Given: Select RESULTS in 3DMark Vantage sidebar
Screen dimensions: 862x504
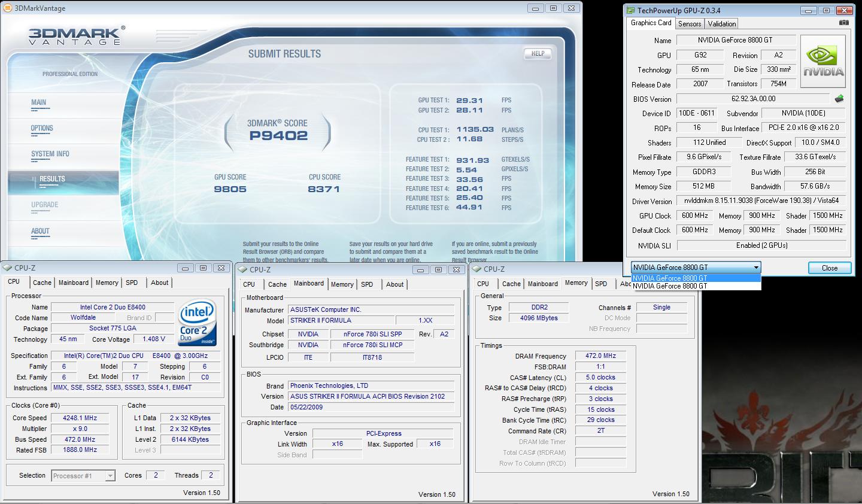Looking at the screenshot, I should [63, 182].
